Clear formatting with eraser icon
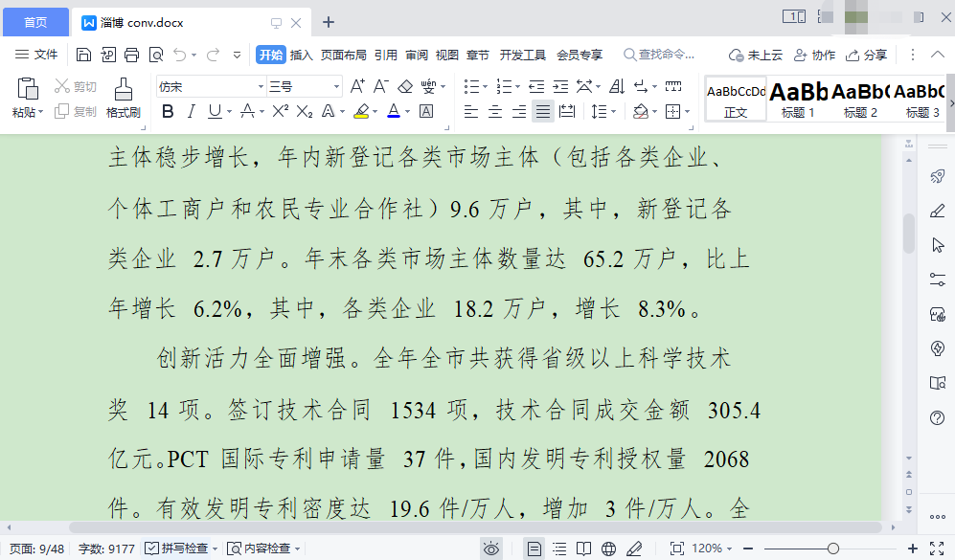 405,86
